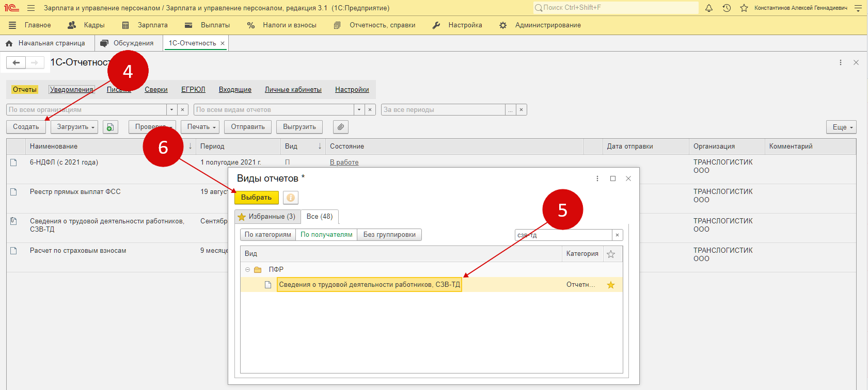
Task: Open the main hamburger menu icon
Action: click(x=31, y=8)
